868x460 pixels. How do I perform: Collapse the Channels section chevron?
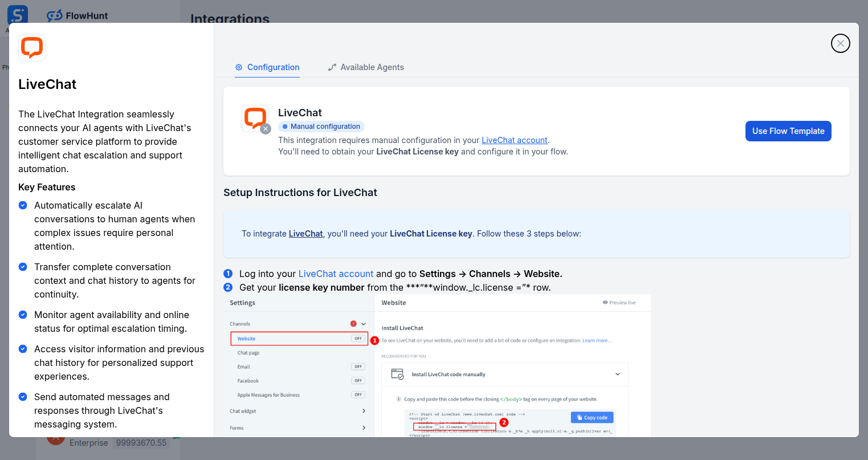click(363, 323)
